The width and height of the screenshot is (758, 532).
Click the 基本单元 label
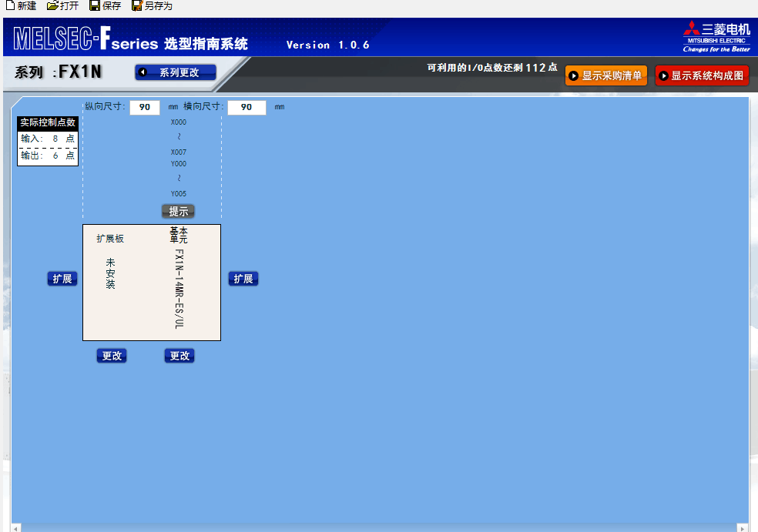coord(179,235)
